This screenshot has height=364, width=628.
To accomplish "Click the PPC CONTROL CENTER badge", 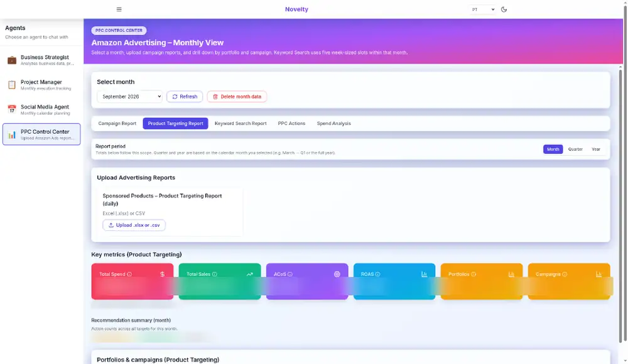I will click(119, 30).
